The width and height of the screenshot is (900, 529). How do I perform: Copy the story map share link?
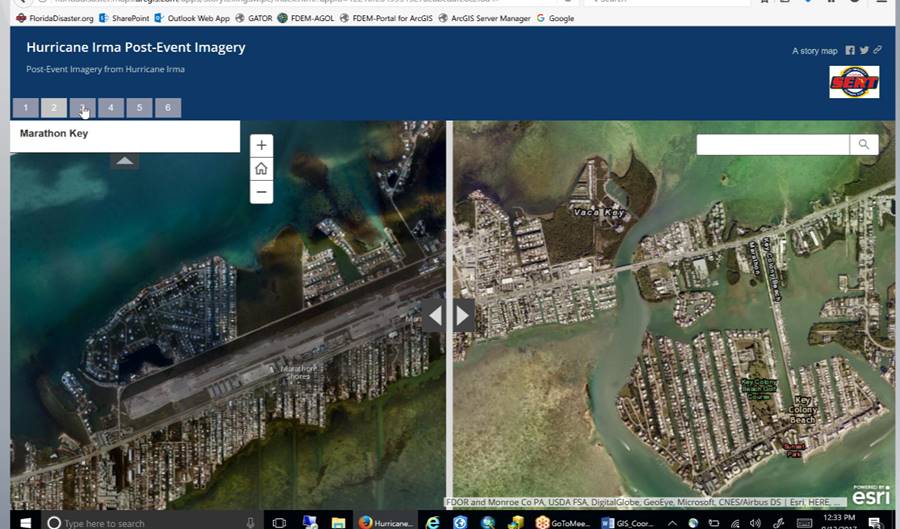(877, 50)
